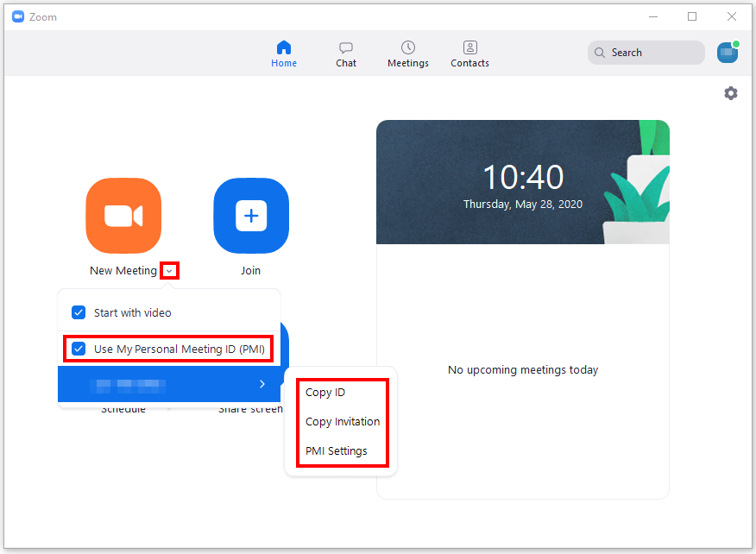Viewport: 756px width, 554px height.
Task: Toggle Use My Personal Meeting ID checkbox
Action: point(79,349)
